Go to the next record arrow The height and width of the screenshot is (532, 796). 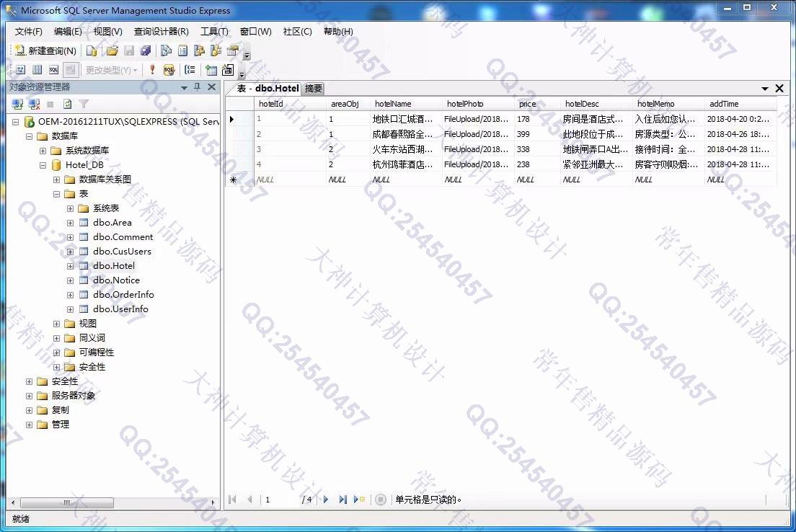[325, 500]
